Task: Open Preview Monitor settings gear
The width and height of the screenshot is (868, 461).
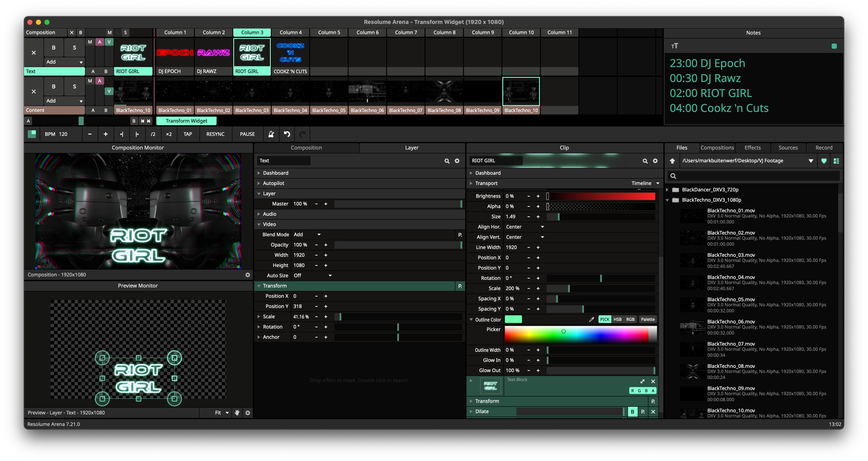Action: tap(248, 413)
